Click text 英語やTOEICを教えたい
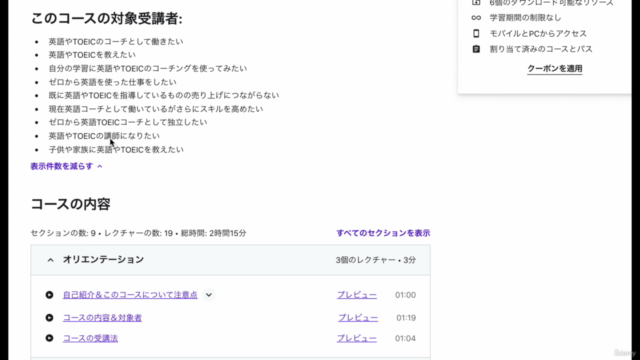Screen dimensions: 640x360 click(x=92, y=55)
